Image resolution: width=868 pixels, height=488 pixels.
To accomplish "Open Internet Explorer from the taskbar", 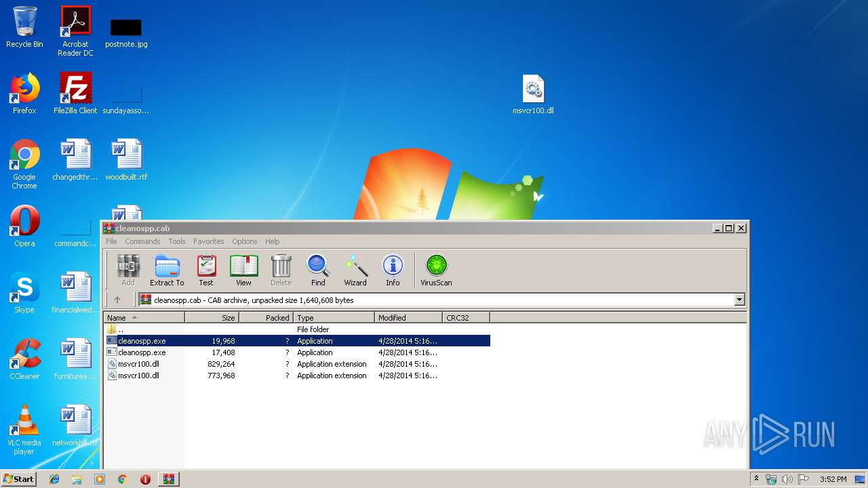I will (54, 479).
